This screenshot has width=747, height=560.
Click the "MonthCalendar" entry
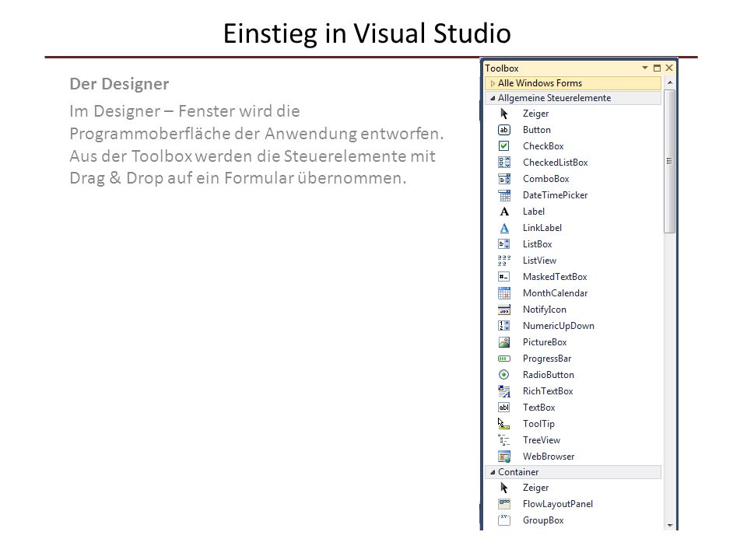555,293
